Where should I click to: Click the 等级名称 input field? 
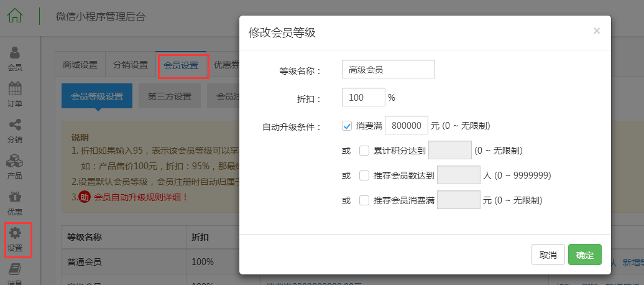388,69
